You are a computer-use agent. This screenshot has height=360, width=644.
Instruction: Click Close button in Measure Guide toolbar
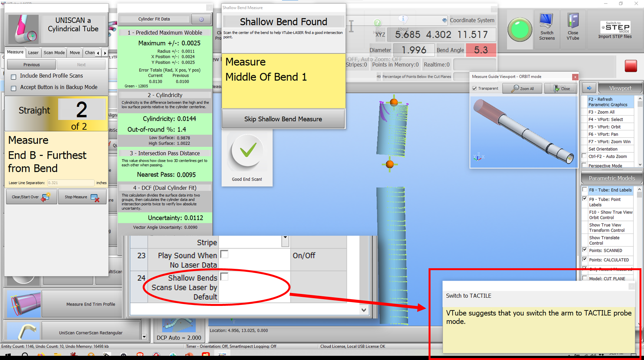pos(561,89)
